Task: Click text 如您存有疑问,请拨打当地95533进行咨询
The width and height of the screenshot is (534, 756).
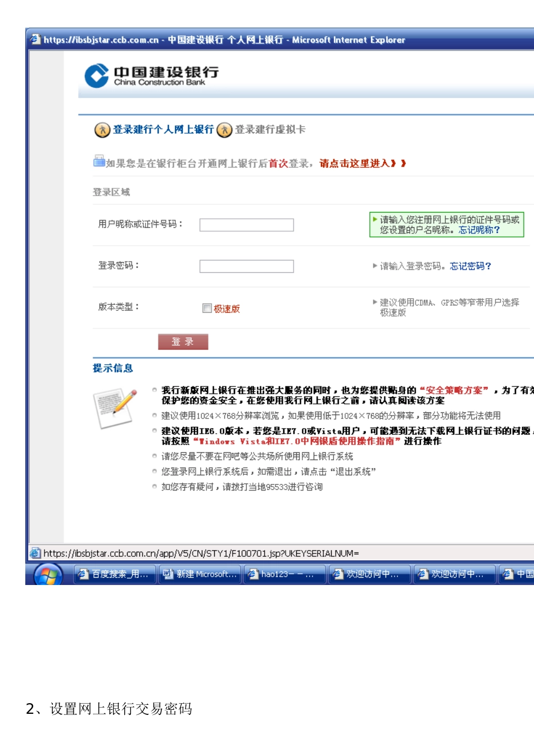Action: pos(242,487)
